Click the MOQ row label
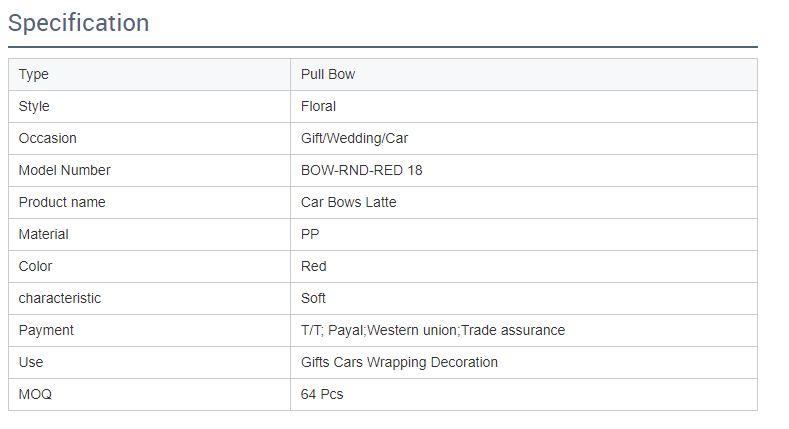 [x=35, y=394]
